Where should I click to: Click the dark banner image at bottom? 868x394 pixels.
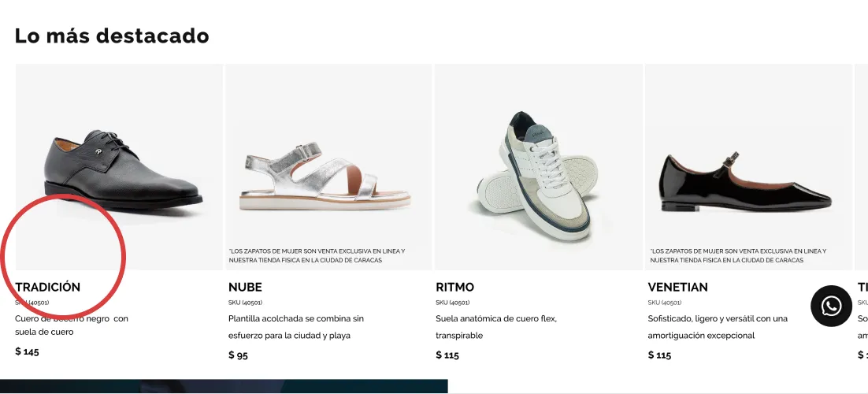click(224, 386)
